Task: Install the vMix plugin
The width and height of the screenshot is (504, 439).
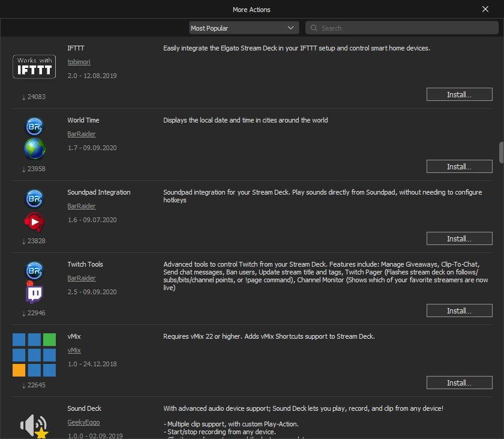Action: tap(460, 383)
